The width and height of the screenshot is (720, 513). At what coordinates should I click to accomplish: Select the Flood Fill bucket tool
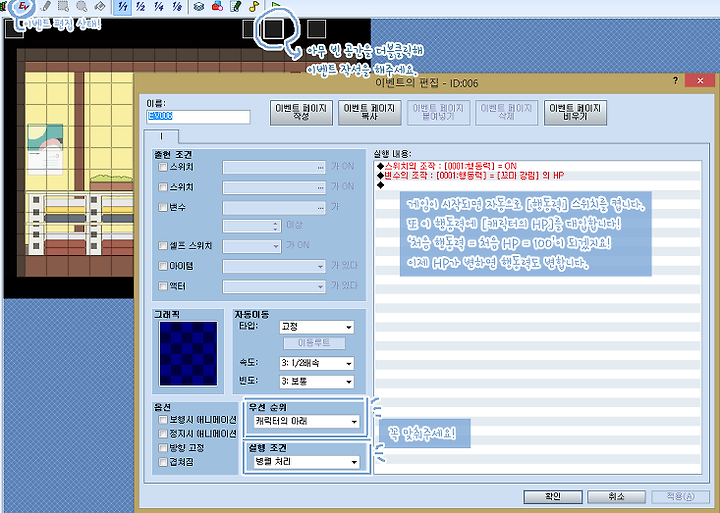pos(100,6)
